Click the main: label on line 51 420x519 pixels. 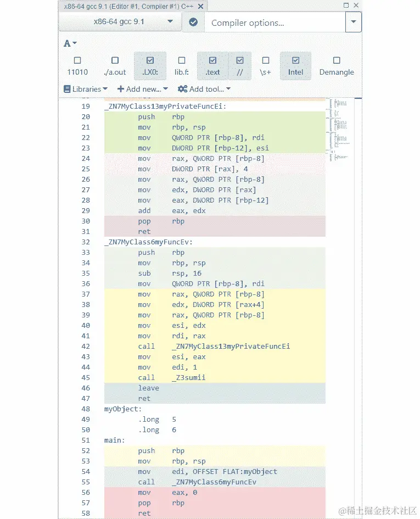(115, 440)
